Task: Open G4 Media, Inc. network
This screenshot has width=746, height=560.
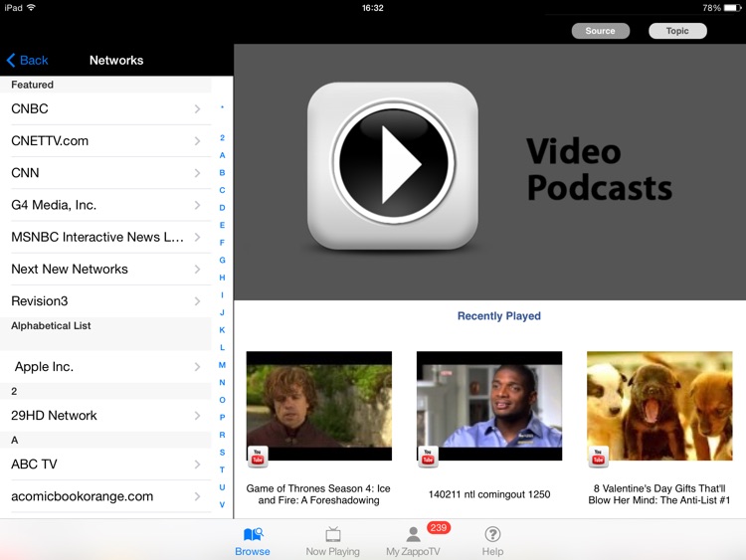Action: click(105, 205)
